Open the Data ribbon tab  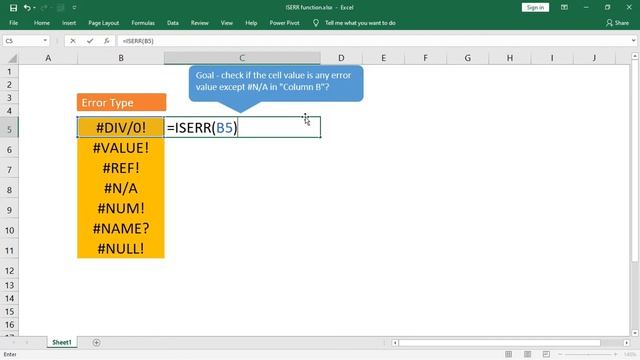(173, 23)
